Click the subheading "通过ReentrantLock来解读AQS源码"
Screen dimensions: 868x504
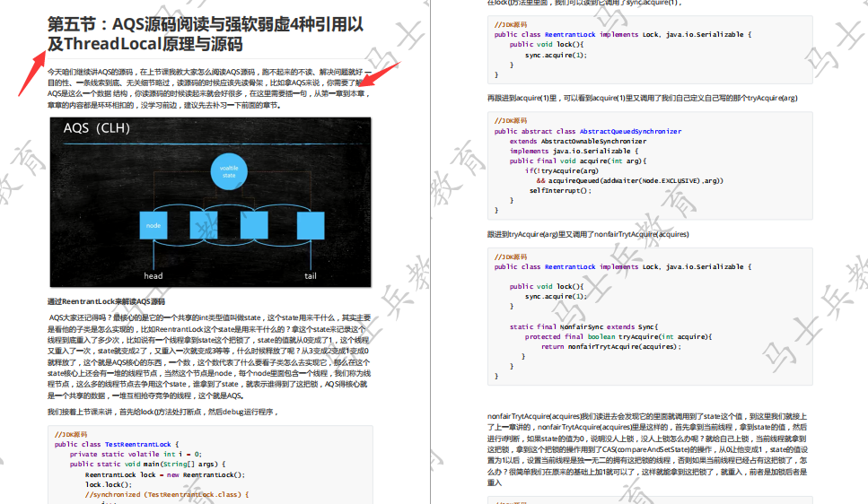click(106, 301)
